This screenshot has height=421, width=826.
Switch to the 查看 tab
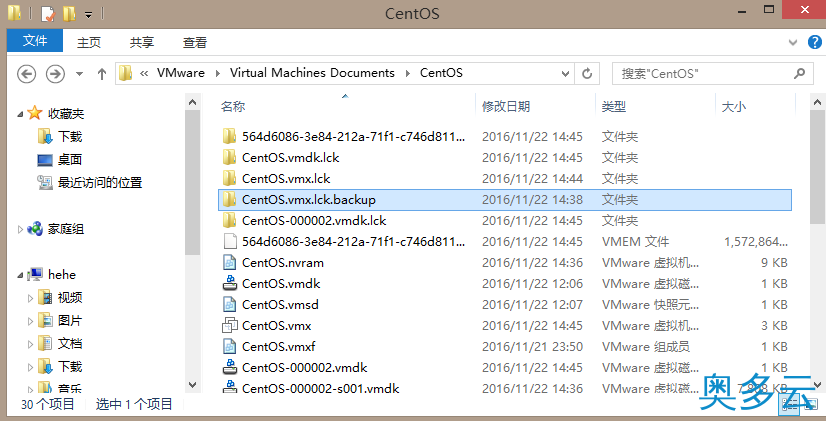click(194, 42)
